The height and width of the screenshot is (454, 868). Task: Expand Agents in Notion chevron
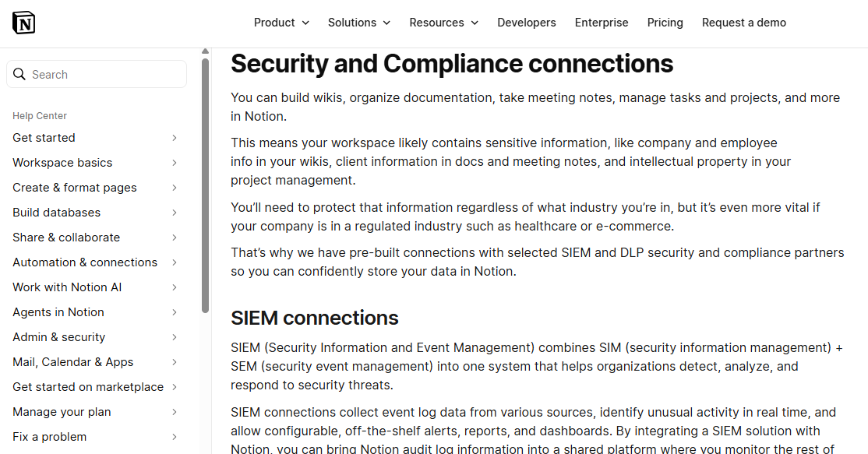pos(175,312)
